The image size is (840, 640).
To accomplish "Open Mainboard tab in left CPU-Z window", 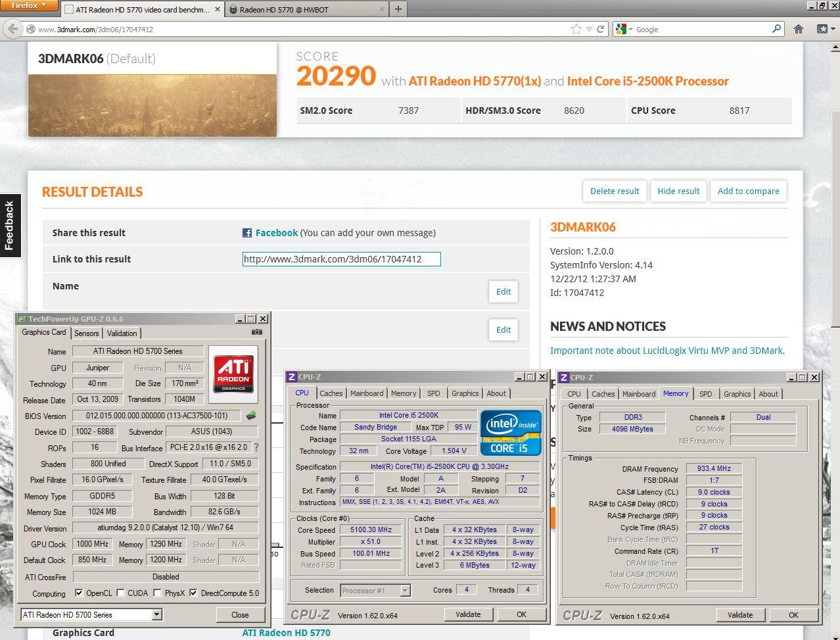I will point(367,393).
